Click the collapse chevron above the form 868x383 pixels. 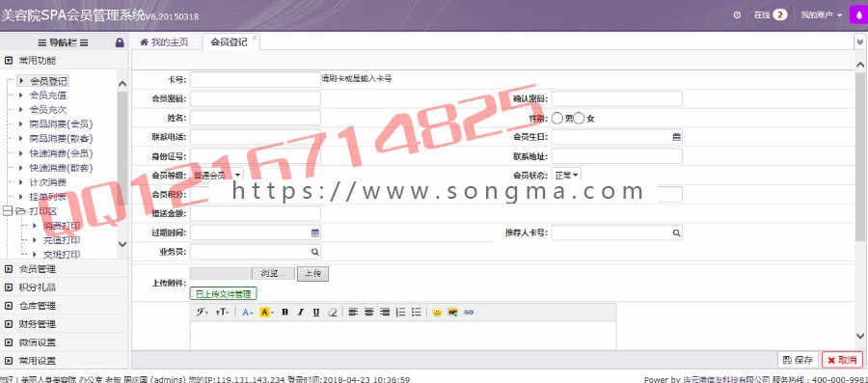tap(859, 65)
